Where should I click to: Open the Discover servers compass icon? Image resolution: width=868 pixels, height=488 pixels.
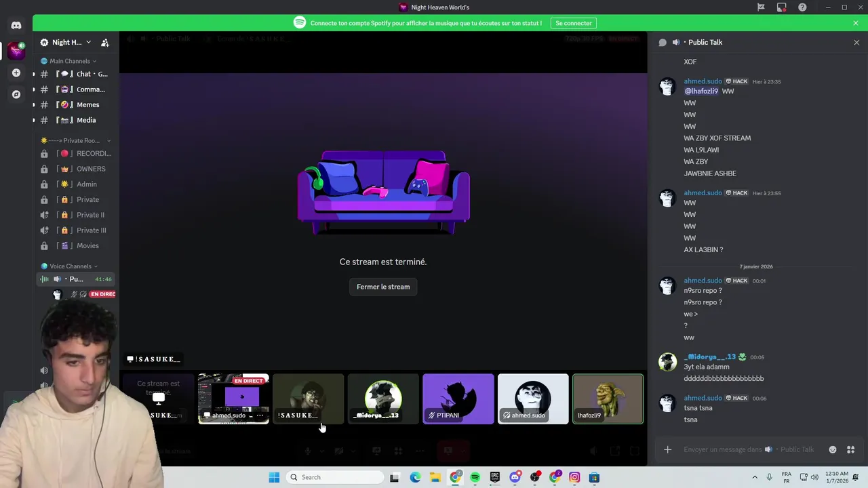pos(16,94)
